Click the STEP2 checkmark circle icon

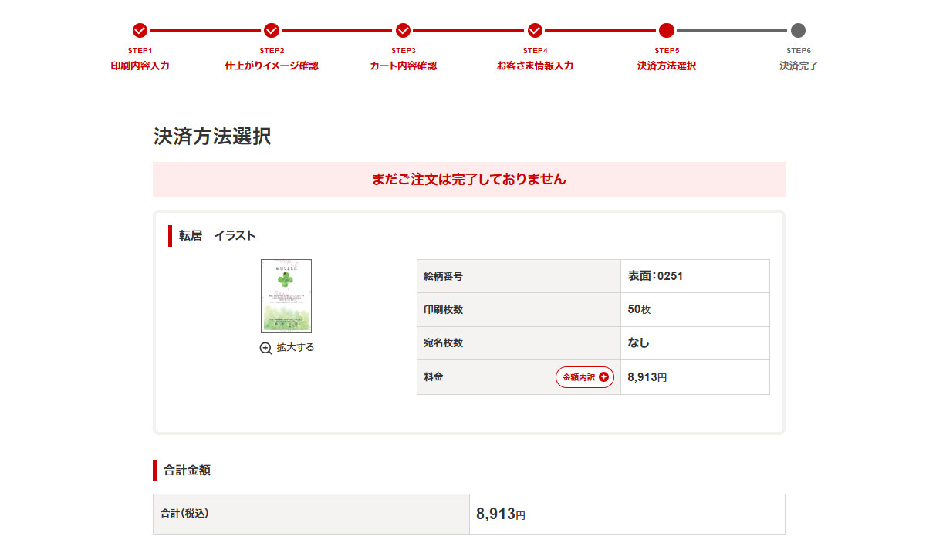[x=272, y=31]
